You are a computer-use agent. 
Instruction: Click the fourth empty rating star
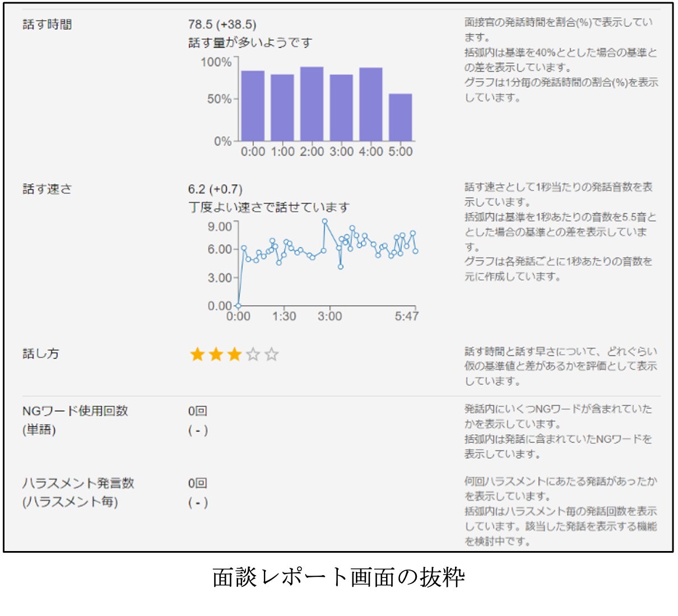click(x=253, y=354)
